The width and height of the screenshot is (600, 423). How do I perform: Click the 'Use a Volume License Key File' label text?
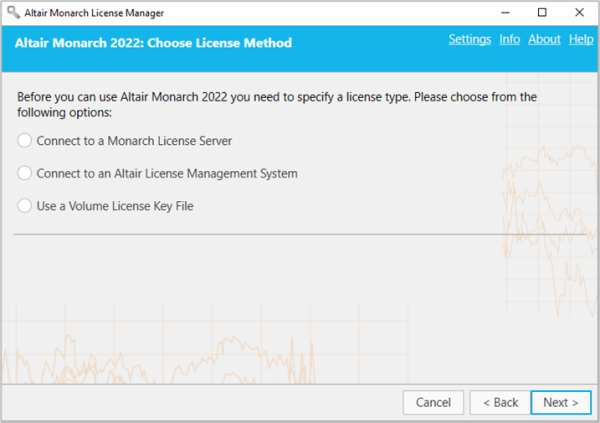point(114,206)
